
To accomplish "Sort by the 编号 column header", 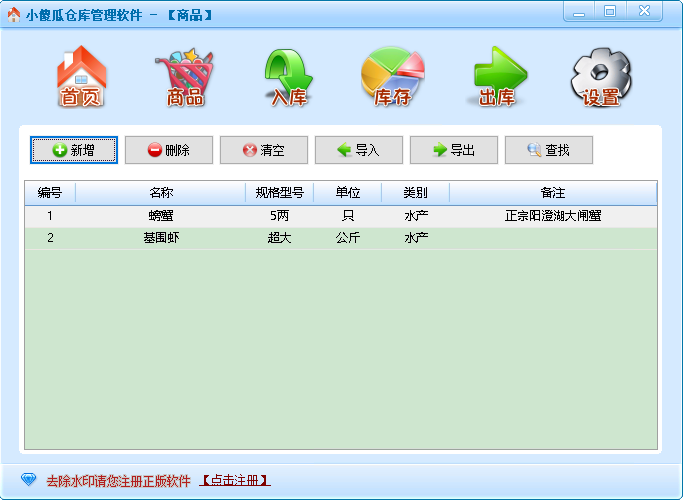I will coord(50,193).
